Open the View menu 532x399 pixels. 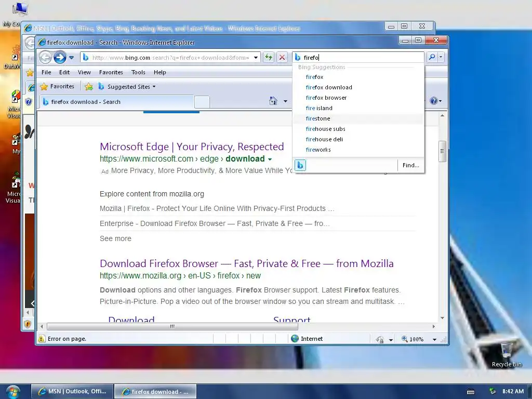click(84, 72)
